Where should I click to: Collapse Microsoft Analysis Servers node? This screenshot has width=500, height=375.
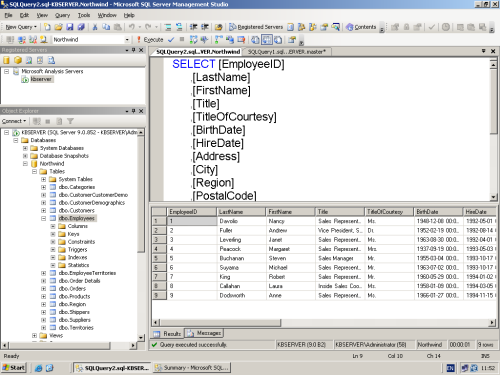pyautogui.click(x=6, y=71)
